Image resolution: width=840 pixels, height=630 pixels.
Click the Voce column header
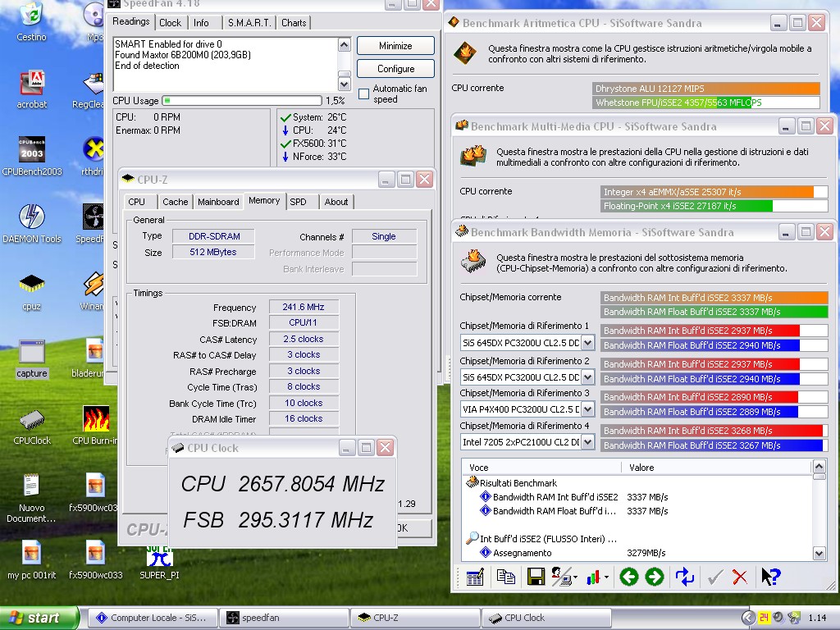(541, 468)
